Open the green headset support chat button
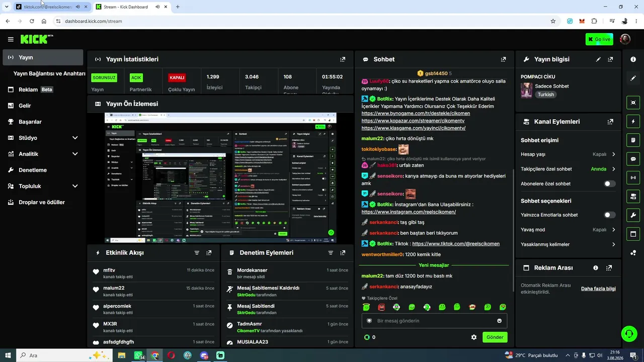644x362 pixels. [629, 333]
